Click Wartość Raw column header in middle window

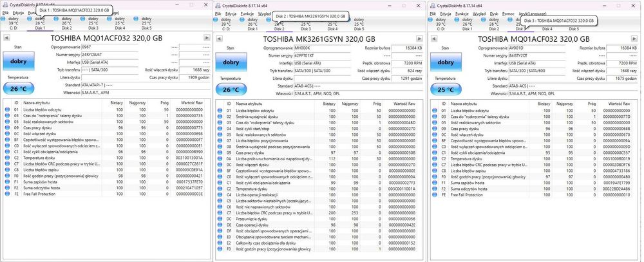click(x=402, y=104)
